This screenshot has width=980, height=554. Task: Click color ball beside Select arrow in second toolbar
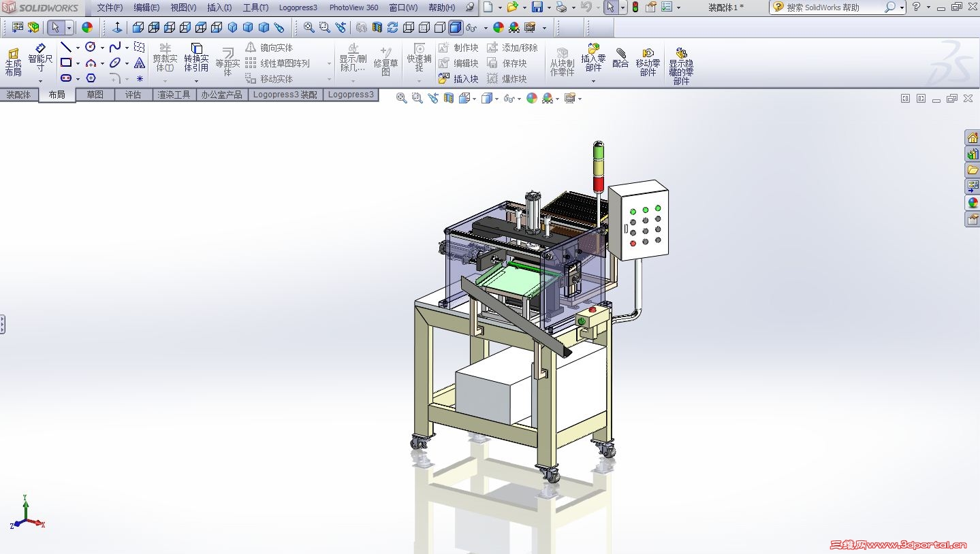pos(87,27)
